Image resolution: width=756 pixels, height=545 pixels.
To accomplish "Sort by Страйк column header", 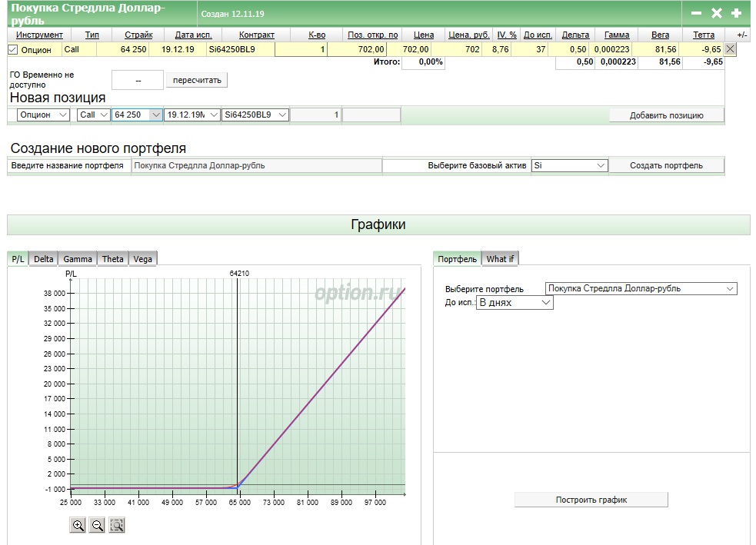I will 138,35.
